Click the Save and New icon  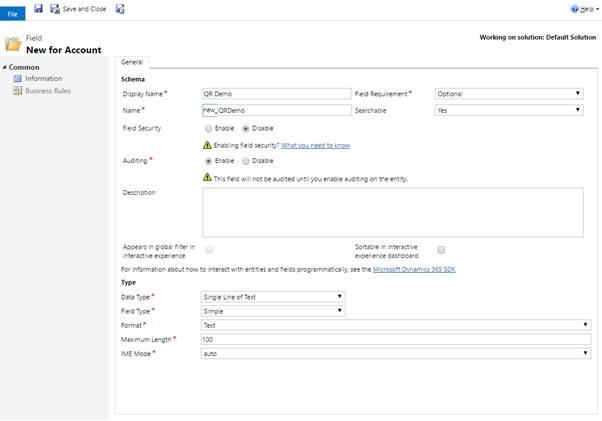pos(121,8)
